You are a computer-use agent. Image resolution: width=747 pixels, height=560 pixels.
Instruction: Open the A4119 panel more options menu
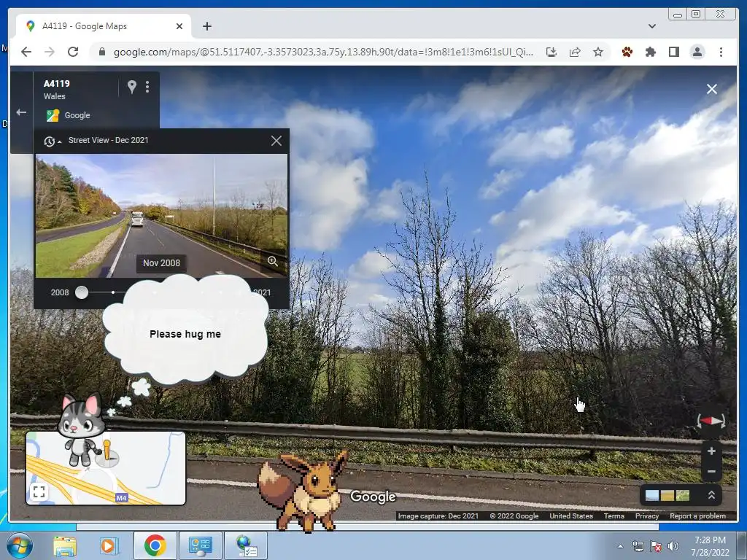point(147,87)
